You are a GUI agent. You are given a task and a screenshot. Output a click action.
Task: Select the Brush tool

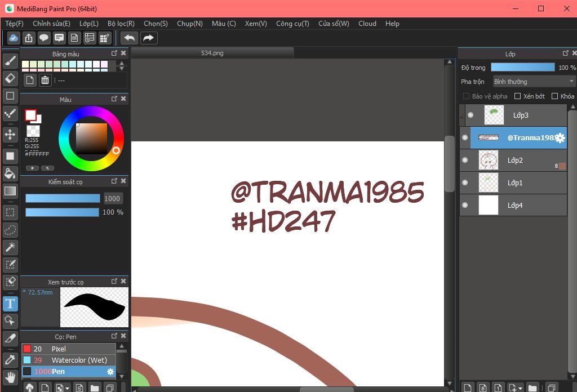10,61
